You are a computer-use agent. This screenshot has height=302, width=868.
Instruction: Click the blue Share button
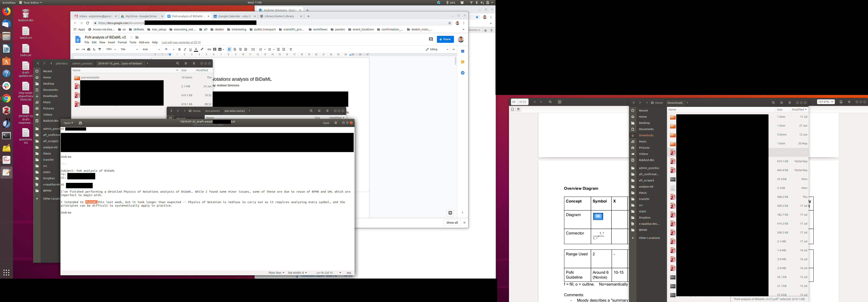pyautogui.click(x=445, y=39)
